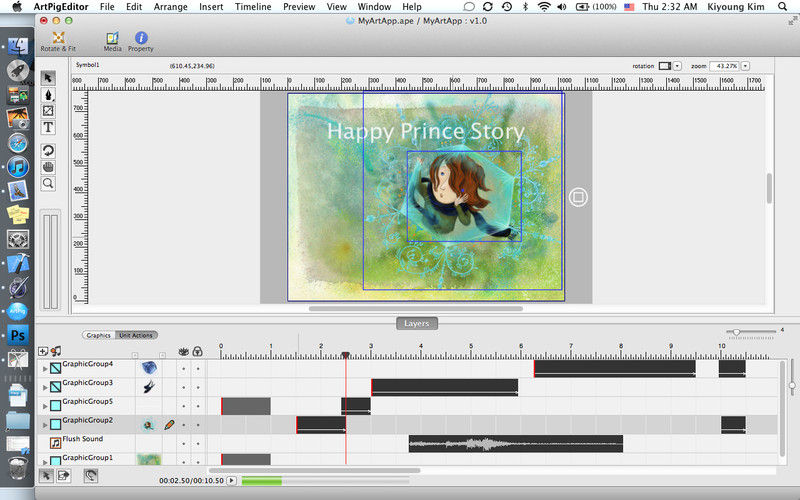Viewport: 800px width, 500px height.
Task: Open the File menu
Action: 107,7
